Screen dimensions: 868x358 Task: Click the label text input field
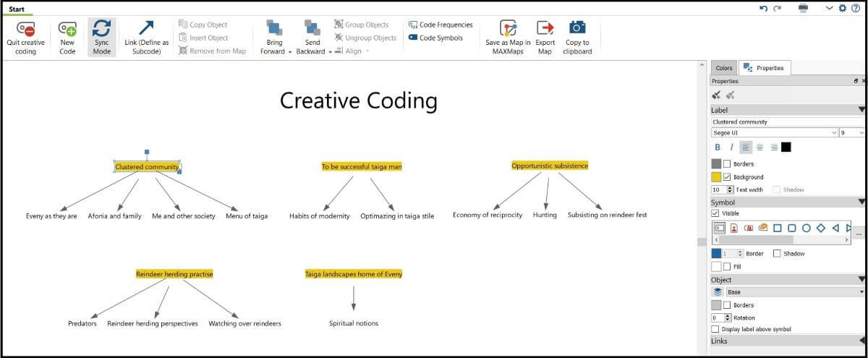point(788,122)
